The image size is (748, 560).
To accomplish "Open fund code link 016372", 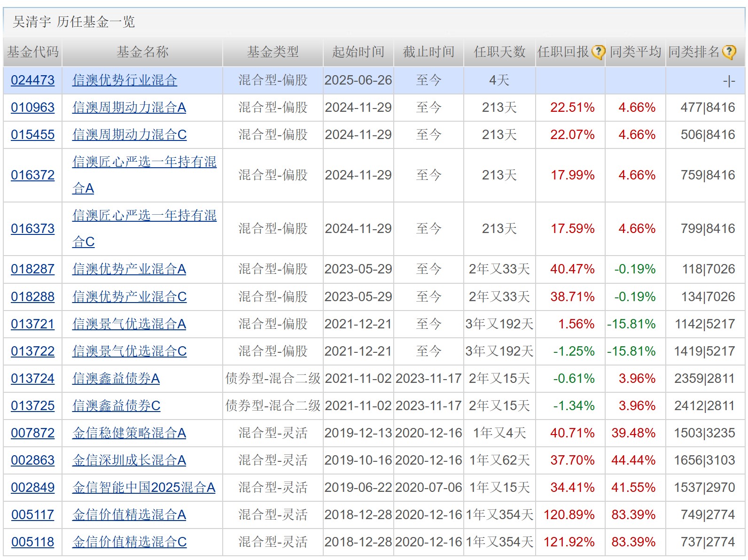I will (32, 175).
